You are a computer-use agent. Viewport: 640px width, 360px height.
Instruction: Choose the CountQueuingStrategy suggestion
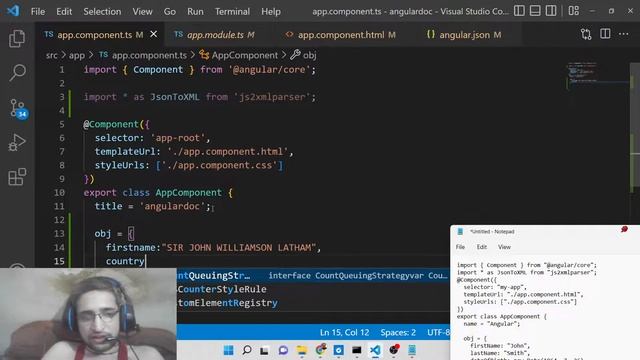point(313,276)
